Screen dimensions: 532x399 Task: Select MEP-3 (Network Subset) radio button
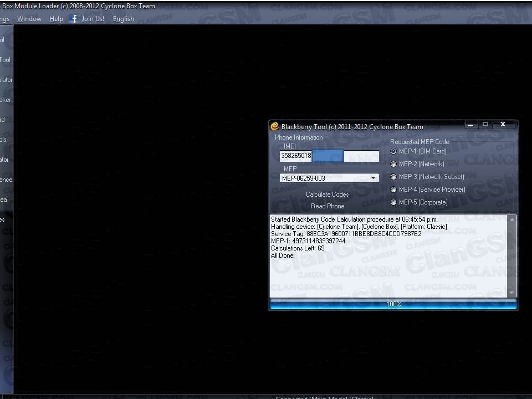[393, 177]
